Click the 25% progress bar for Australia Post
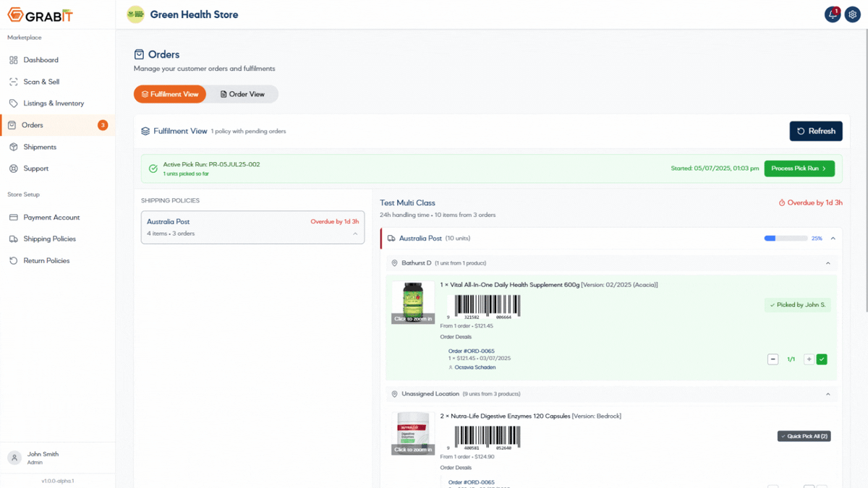This screenshot has height=488, width=868. point(786,237)
